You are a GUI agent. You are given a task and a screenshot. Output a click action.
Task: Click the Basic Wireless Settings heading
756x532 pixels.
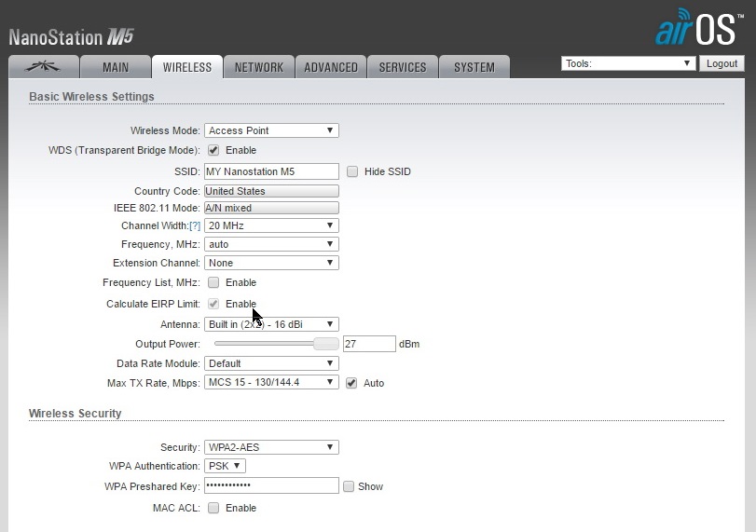(x=91, y=97)
